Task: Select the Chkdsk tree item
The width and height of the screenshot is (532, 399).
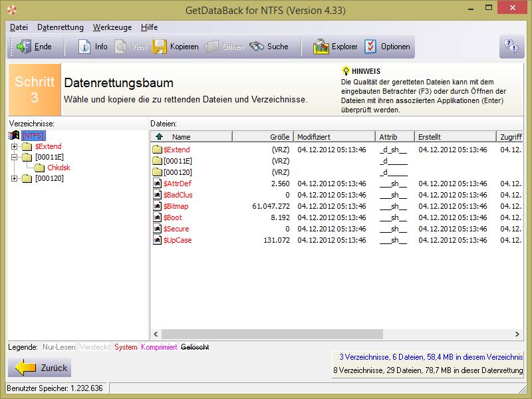Action: tap(59, 168)
